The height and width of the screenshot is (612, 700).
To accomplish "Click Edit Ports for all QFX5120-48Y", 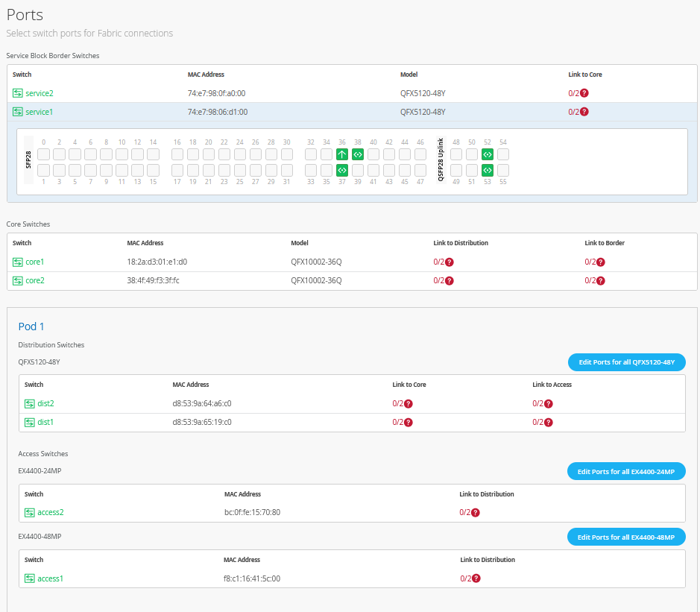I will (626, 362).
